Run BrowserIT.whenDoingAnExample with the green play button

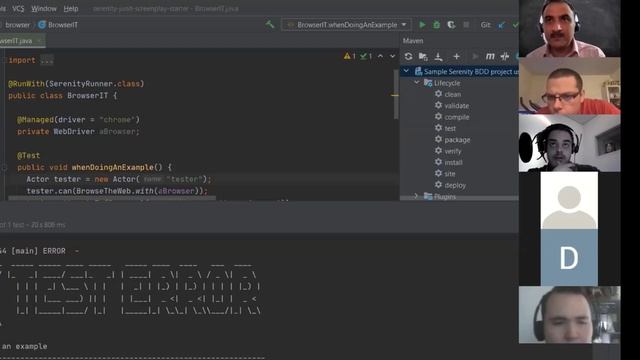pos(422,25)
